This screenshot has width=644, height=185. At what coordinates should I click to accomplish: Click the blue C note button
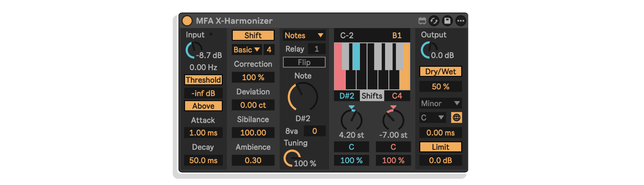pos(352,147)
